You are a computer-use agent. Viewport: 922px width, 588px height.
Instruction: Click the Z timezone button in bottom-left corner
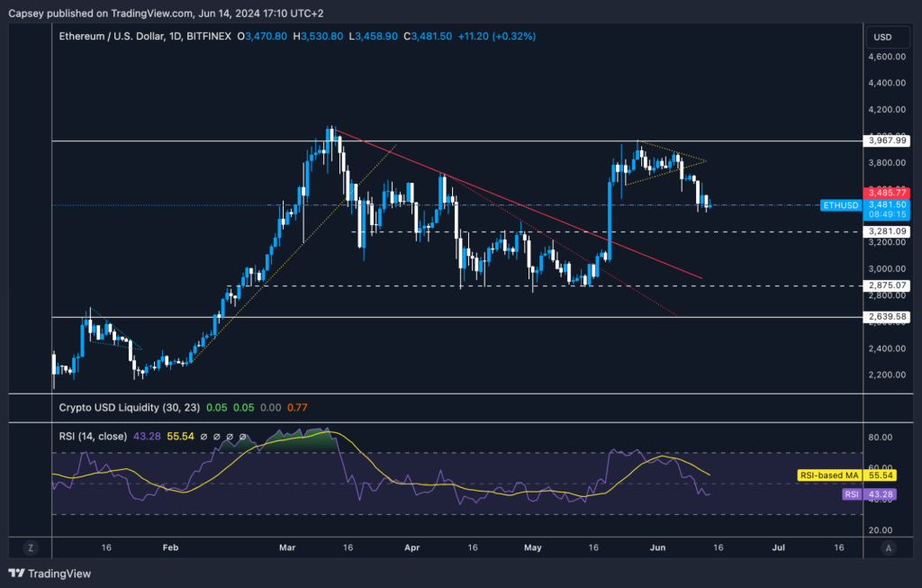[31, 547]
